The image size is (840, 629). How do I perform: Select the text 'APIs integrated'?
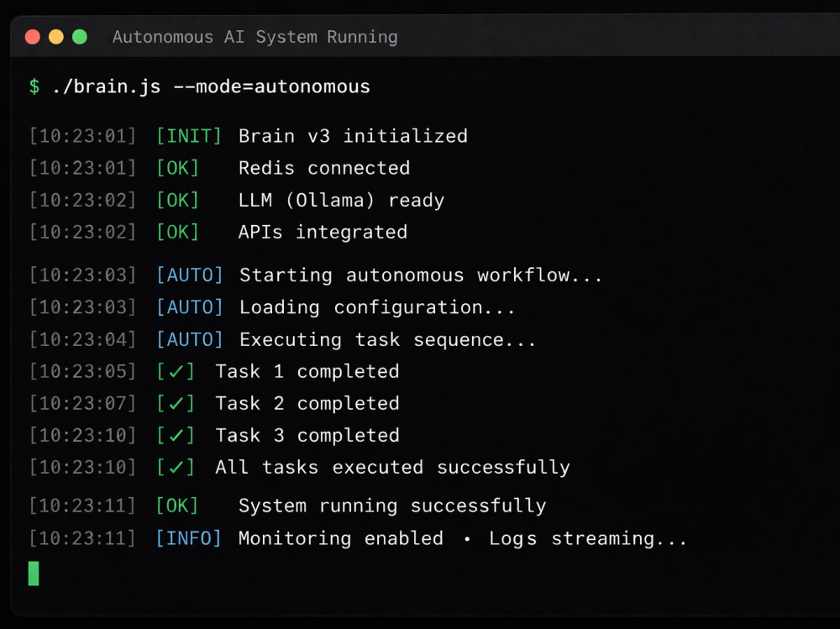(323, 233)
